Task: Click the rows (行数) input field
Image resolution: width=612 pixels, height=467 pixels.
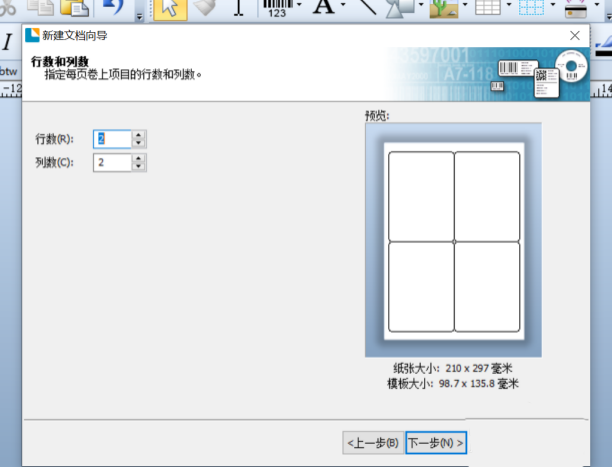Action: pos(112,139)
